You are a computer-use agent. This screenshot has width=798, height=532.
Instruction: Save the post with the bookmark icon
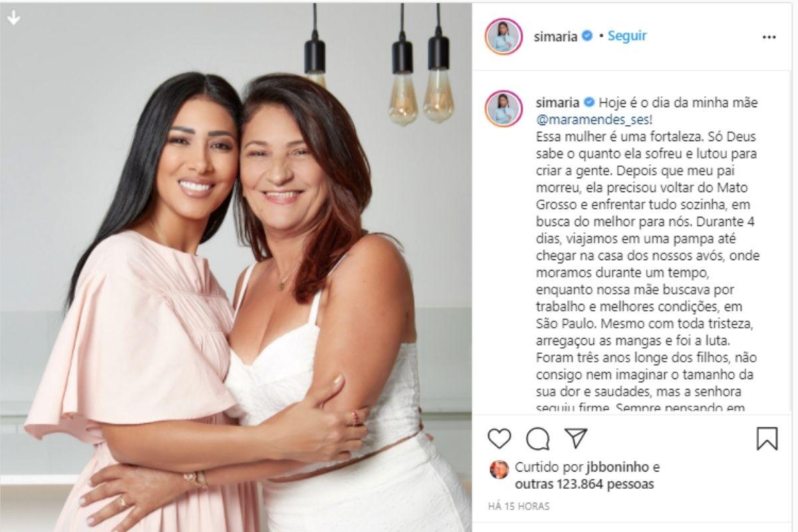(767, 438)
